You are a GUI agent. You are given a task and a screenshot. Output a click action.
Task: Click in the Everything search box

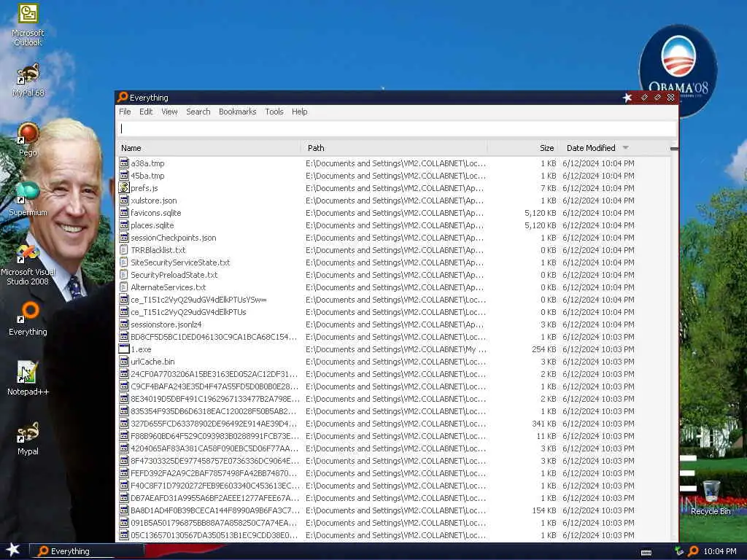point(396,128)
